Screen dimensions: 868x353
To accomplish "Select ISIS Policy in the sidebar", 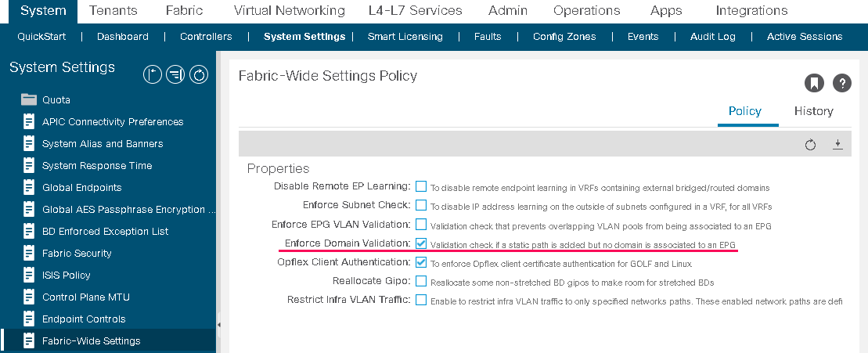I will point(67,275).
